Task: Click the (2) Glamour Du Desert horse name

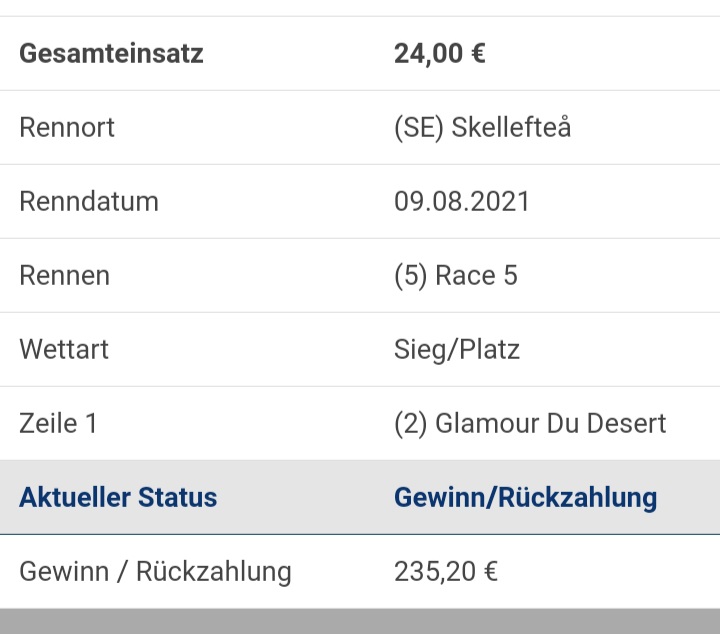Action: (x=530, y=424)
